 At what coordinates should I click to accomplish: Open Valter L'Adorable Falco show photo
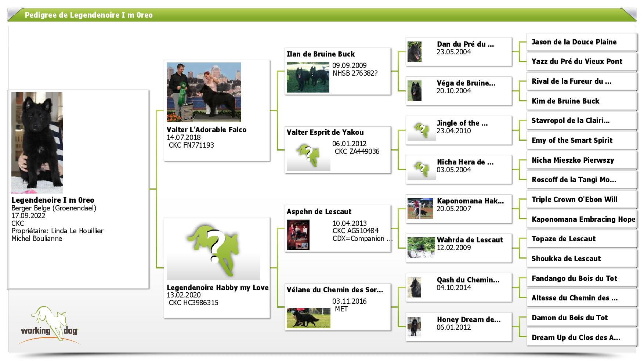[204, 92]
